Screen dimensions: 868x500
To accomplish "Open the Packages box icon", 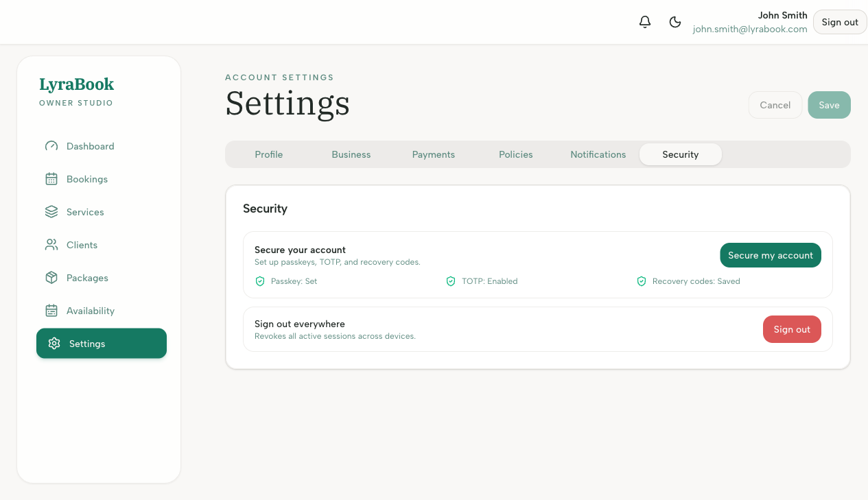I will [51, 277].
